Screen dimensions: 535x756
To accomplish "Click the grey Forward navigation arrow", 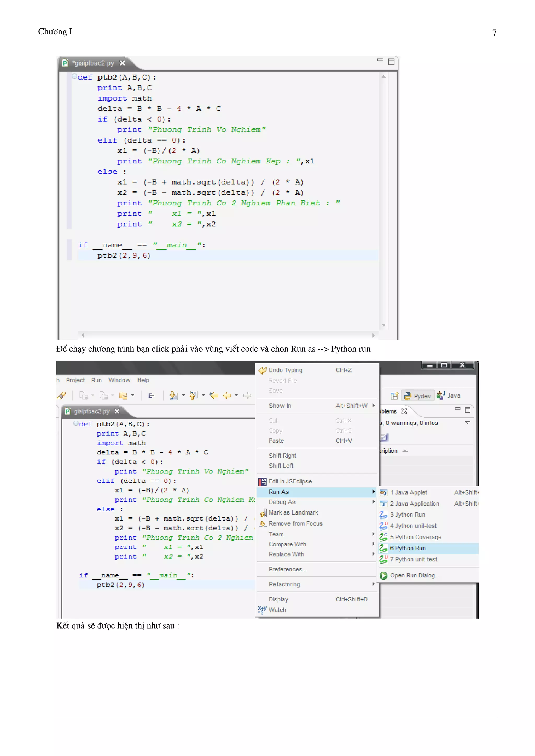I will tap(247, 395).
